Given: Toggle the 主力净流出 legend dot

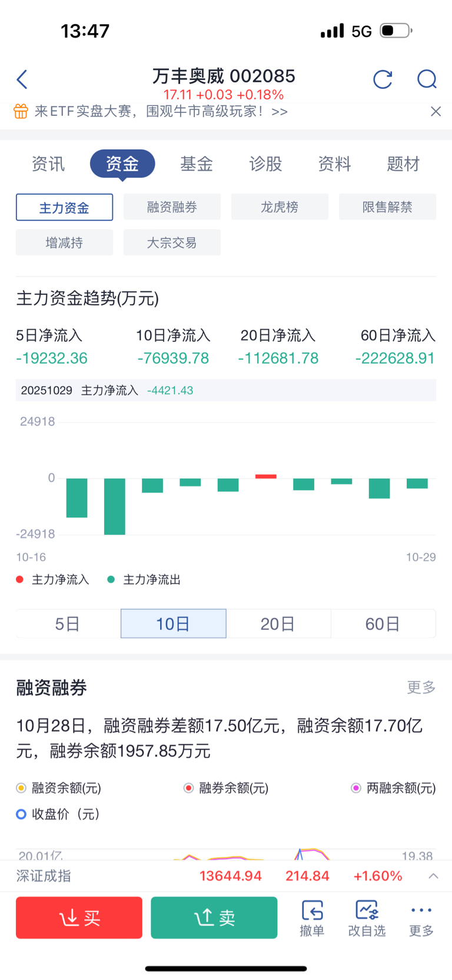Looking at the screenshot, I should point(111,580).
